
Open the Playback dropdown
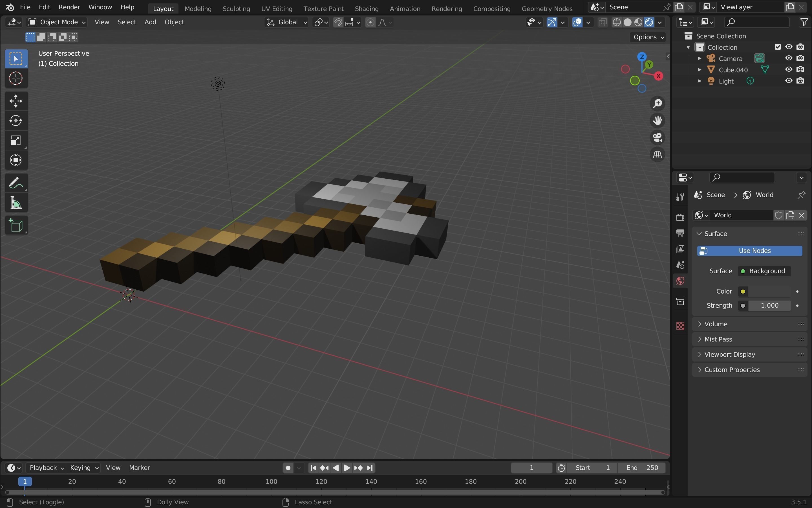47,468
